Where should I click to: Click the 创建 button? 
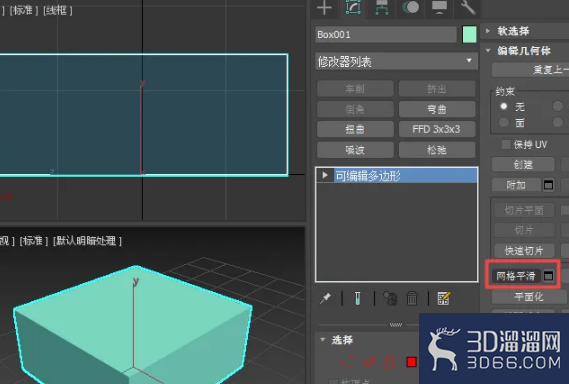pyautogui.click(x=523, y=164)
